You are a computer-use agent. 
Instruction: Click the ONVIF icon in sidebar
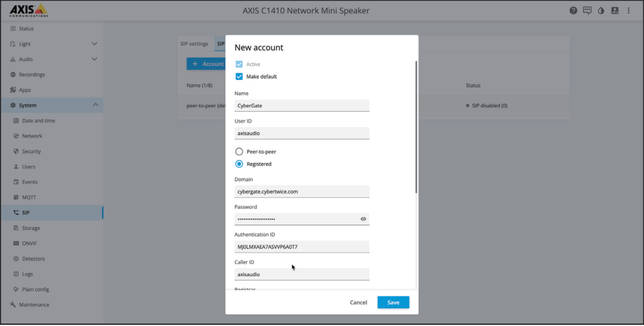pos(16,243)
